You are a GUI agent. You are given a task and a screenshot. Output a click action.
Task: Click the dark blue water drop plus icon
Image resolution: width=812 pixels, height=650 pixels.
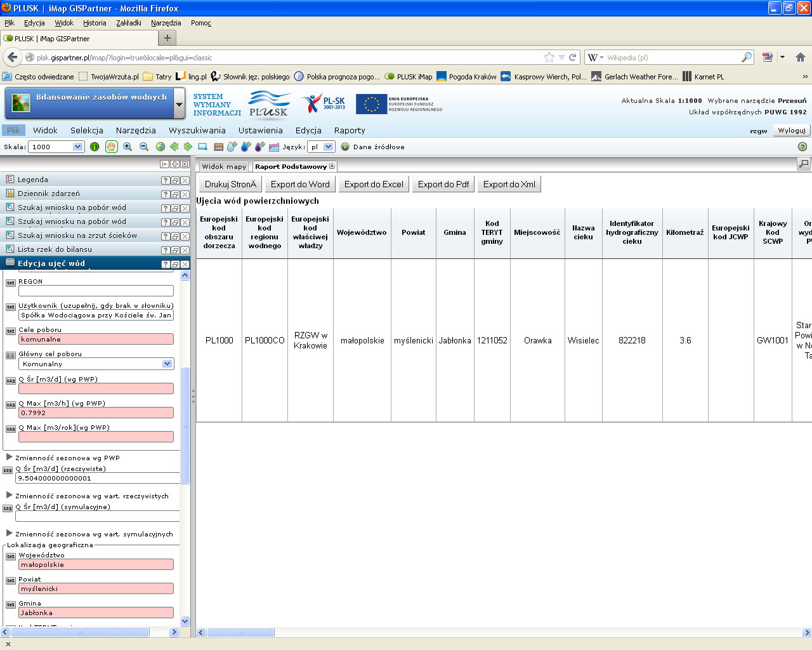[246, 147]
